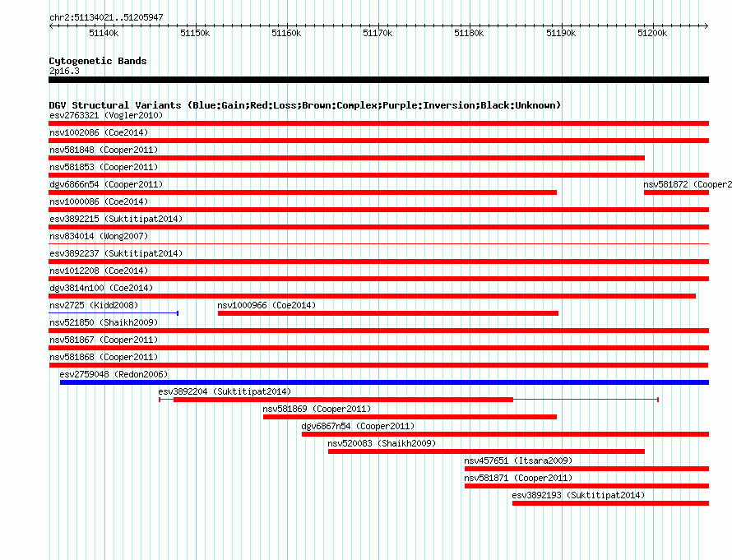The height and width of the screenshot is (560, 732).
Task: Click the nsv2725 (Kidd2008) label
Action: [94, 305]
